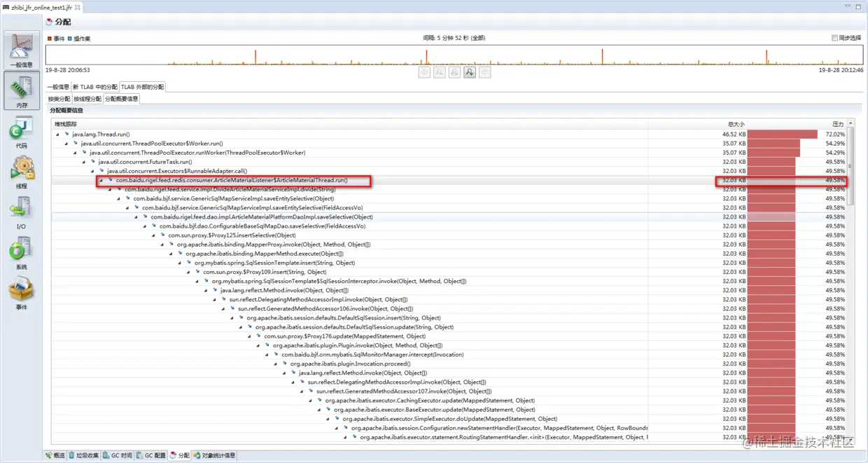Click the first zoom icon under the timeline
The width and height of the screenshot is (868, 463).
[x=440, y=72]
